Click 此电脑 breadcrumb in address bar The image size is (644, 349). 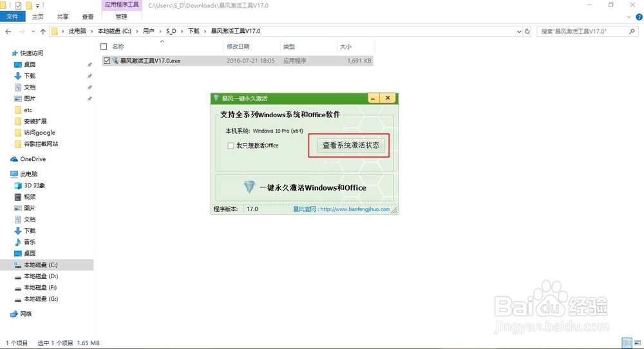pyautogui.click(x=77, y=31)
